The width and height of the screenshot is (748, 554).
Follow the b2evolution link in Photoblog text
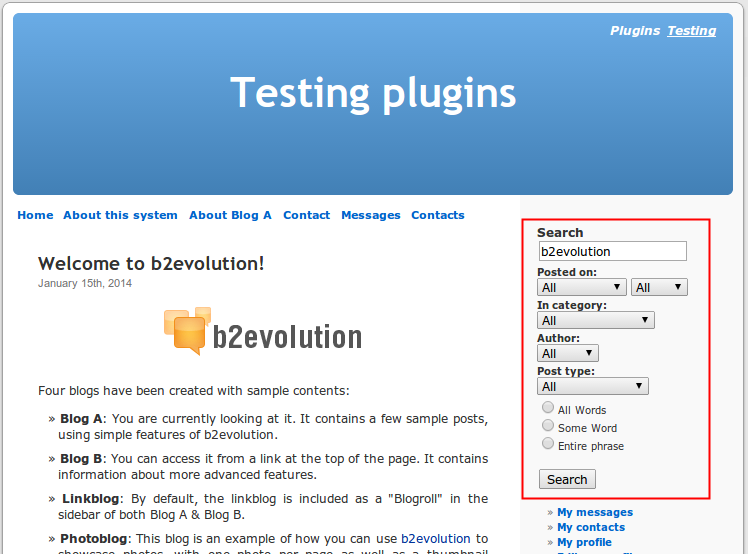pos(436,539)
